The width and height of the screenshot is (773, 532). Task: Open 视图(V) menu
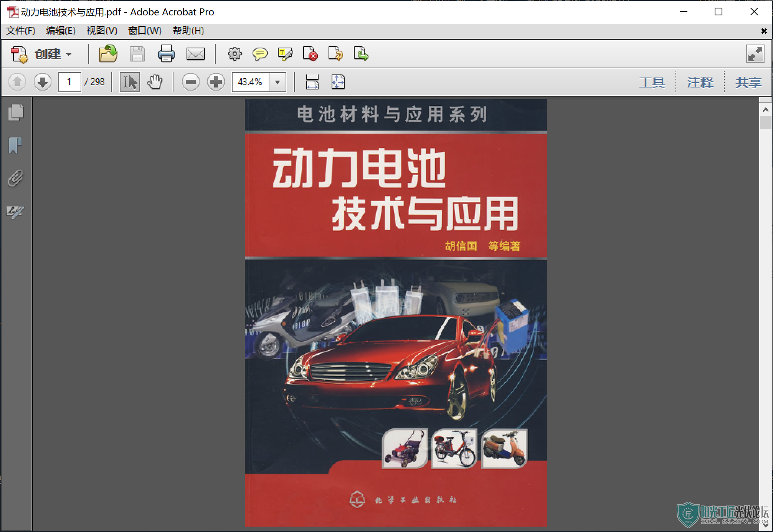[102, 31]
